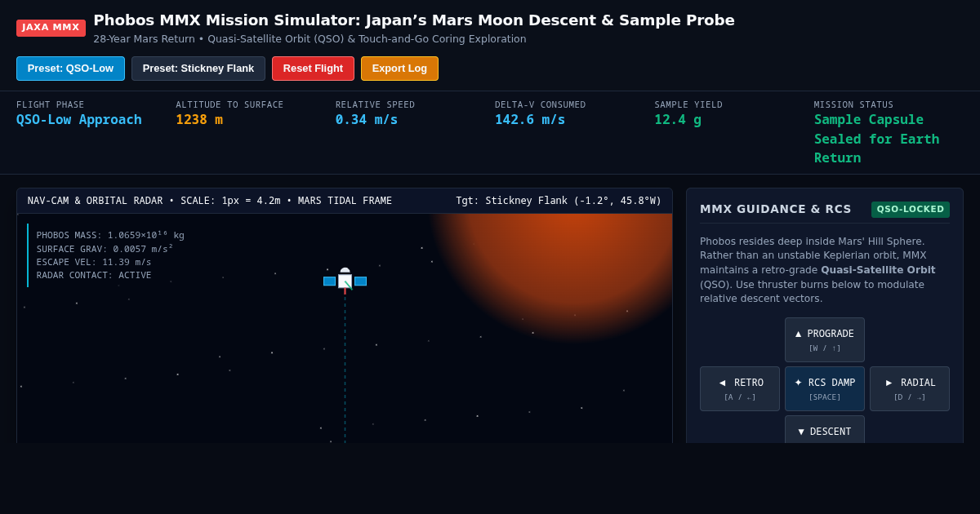This screenshot has width=980, height=514.
Task: Click the 1238 m altitude value
Action: [199, 119]
